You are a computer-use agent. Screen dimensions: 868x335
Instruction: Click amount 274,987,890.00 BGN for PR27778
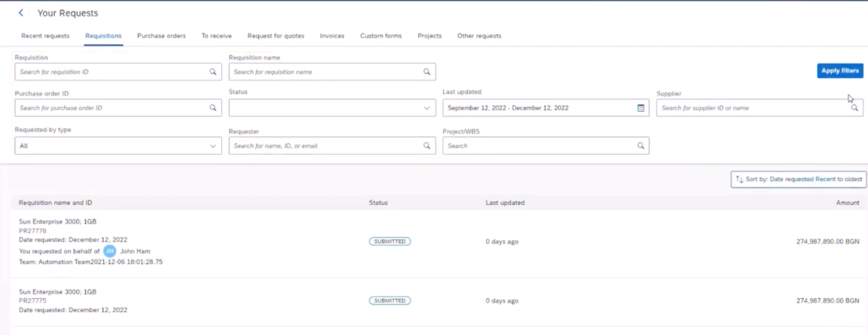tap(828, 242)
